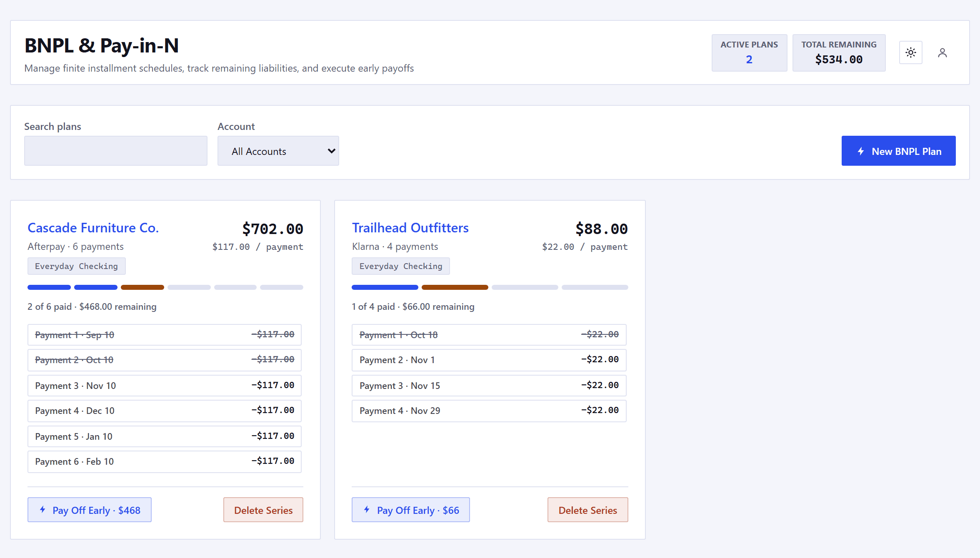
Task: Select 'Payment 3 · Nov 15' row
Action: point(489,386)
